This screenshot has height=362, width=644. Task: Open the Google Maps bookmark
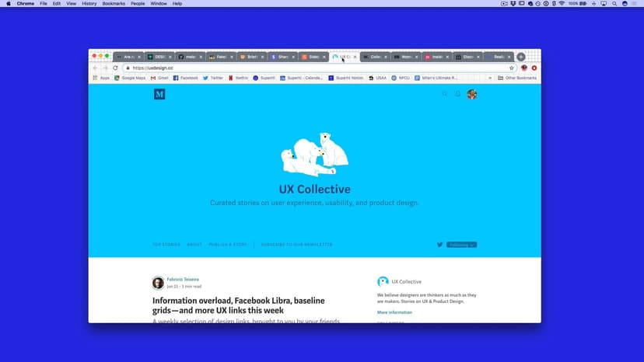[130, 78]
